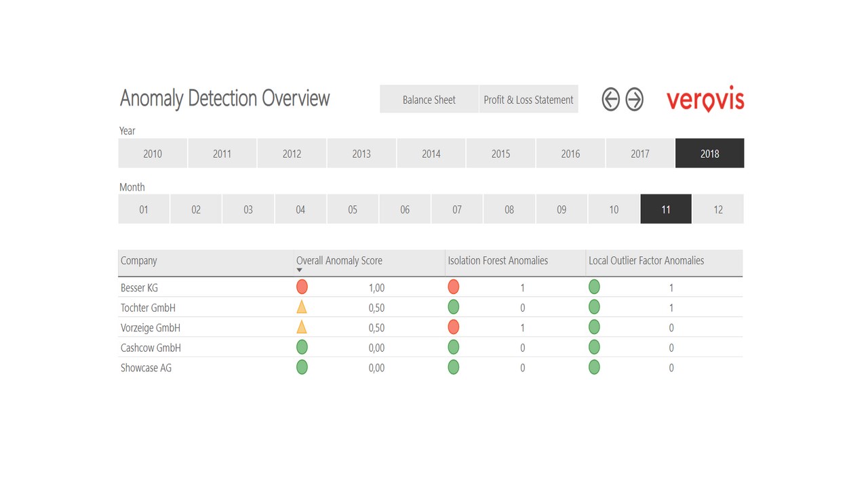The width and height of the screenshot is (868, 488).
Task: Click the green Isolation Forest indicator for Showcase AG
Action: [453, 367]
